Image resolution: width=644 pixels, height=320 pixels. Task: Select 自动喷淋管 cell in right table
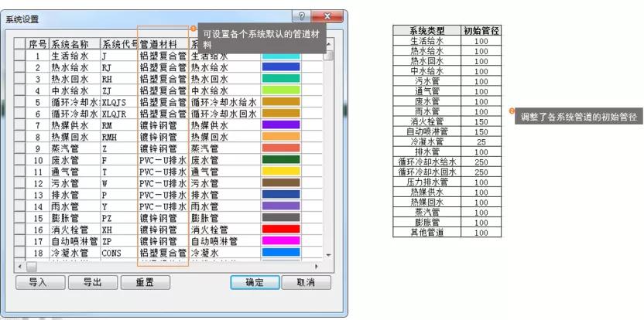point(426,131)
